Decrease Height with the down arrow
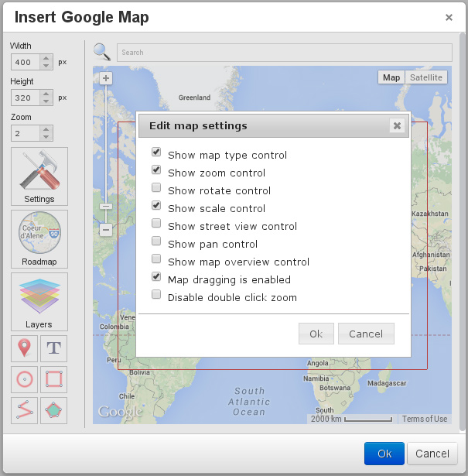Image resolution: width=468 pixels, height=476 pixels. (46, 101)
